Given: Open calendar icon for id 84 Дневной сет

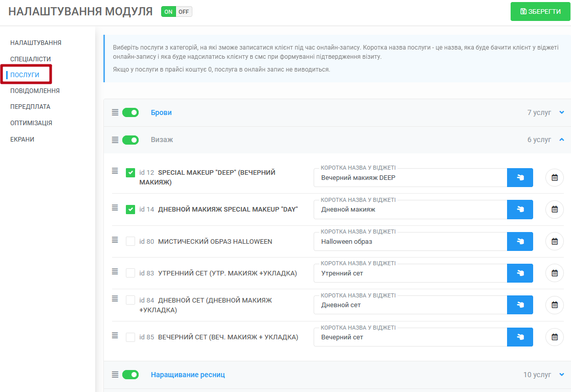Looking at the screenshot, I should click(555, 305).
